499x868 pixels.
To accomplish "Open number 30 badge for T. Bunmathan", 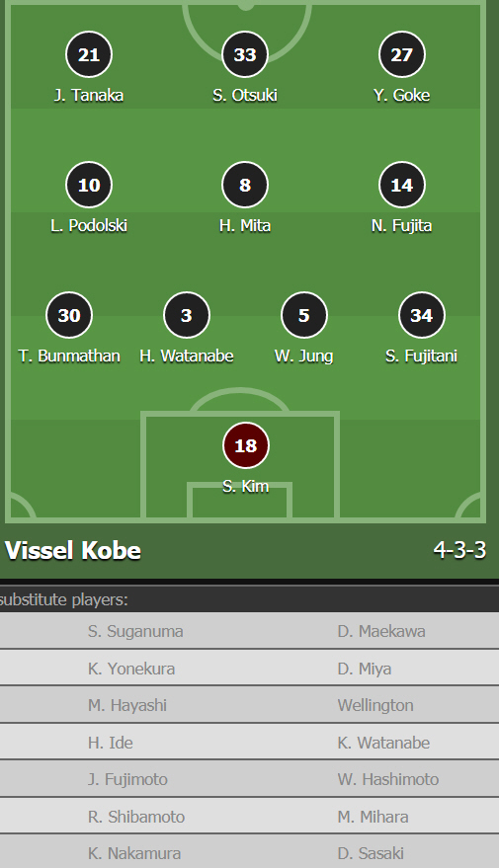I will (69, 315).
